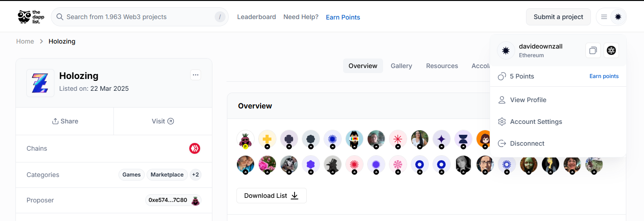Select the purple flower-shaped avatar

(311, 164)
